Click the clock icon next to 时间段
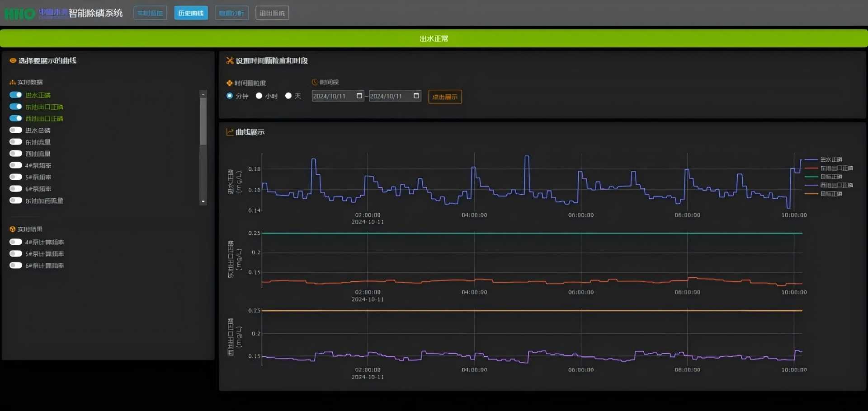This screenshot has width=868, height=411. point(315,82)
